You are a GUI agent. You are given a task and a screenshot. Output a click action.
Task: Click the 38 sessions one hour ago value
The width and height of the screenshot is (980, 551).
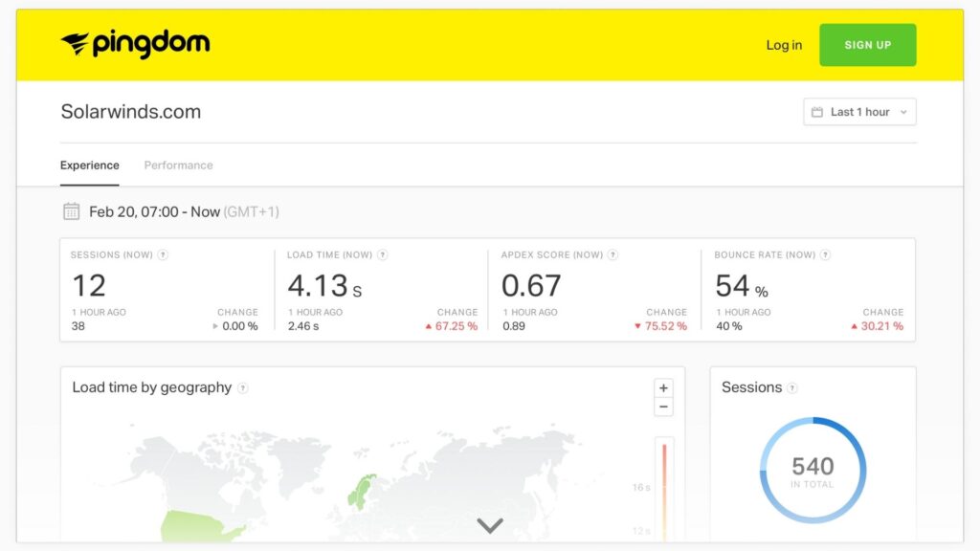point(78,326)
